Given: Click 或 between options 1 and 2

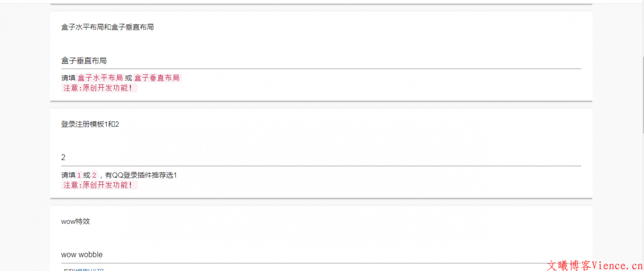Looking at the screenshot, I should point(87,175).
